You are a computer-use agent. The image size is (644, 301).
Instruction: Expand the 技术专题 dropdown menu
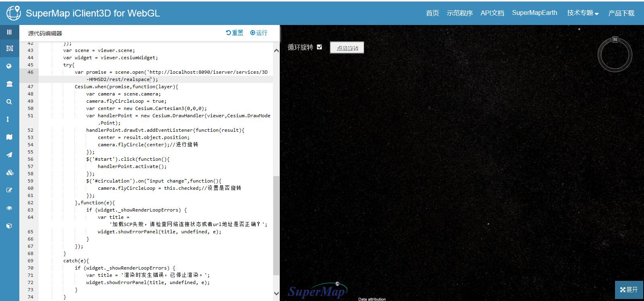point(583,13)
